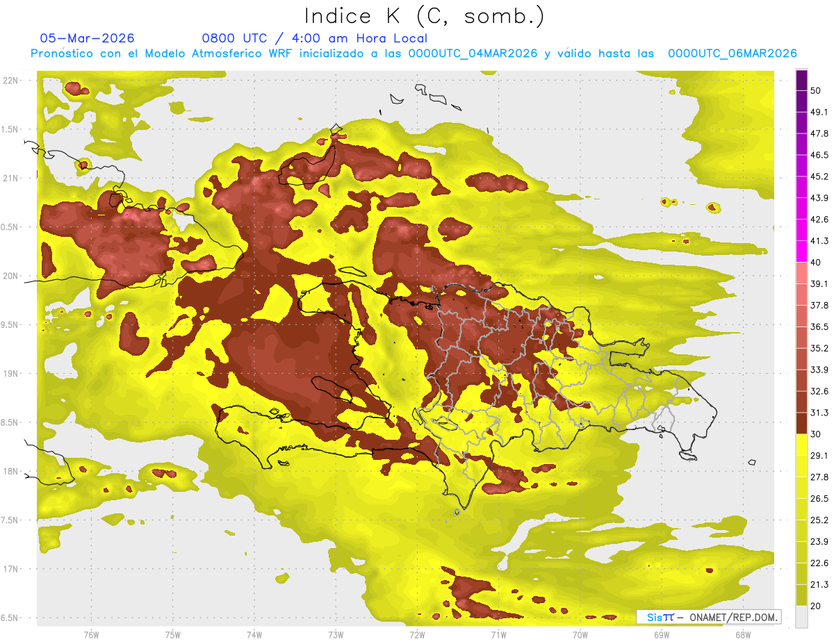Screen dimensions: 834x644
Task: Click legend value "30"
Action: click(x=815, y=434)
